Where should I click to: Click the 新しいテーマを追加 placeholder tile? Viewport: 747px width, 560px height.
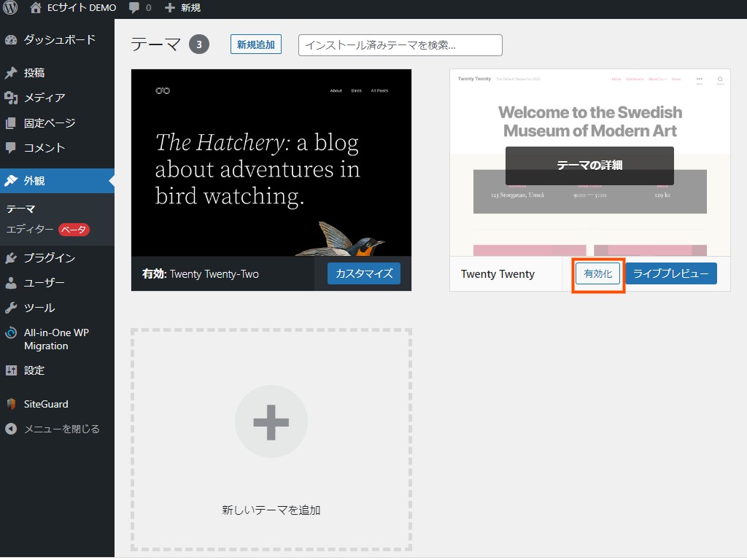[x=271, y=440]
